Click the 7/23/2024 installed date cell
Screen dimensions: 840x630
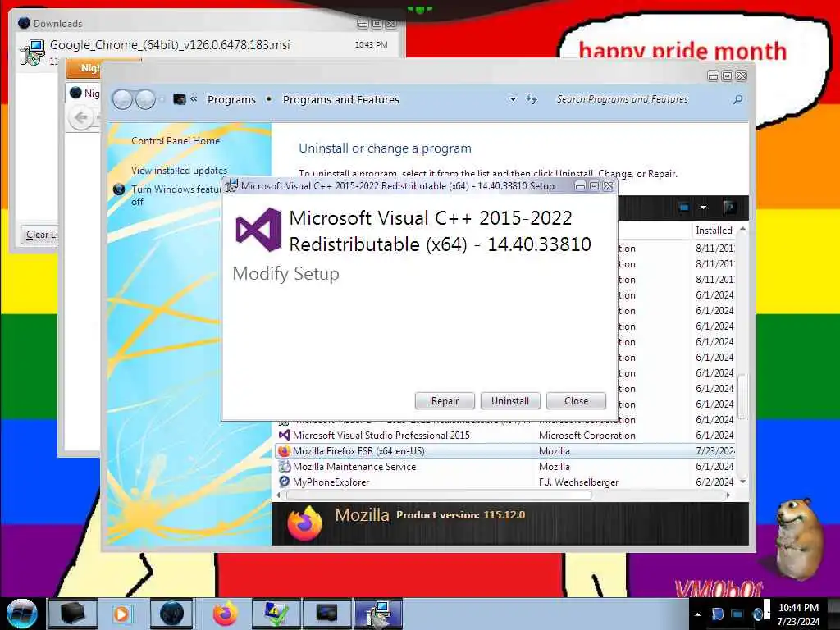click(x=715, y=451)
